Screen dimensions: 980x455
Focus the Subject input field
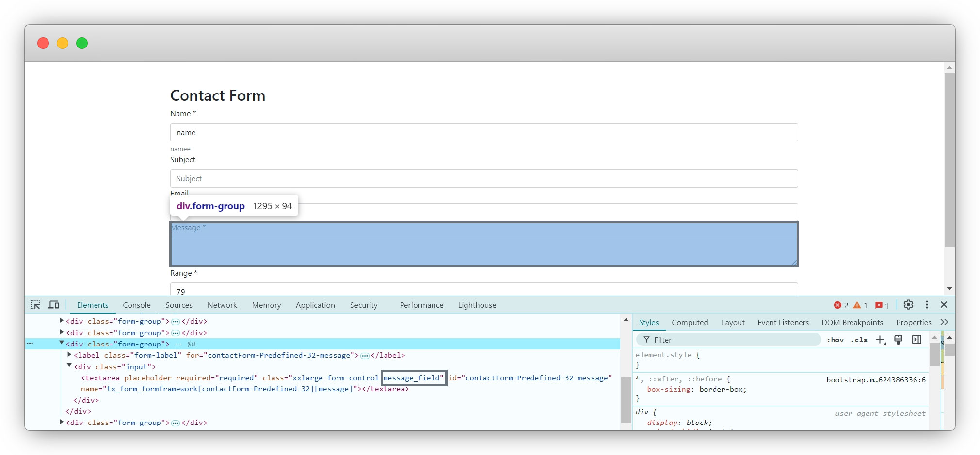coord(483,178)
